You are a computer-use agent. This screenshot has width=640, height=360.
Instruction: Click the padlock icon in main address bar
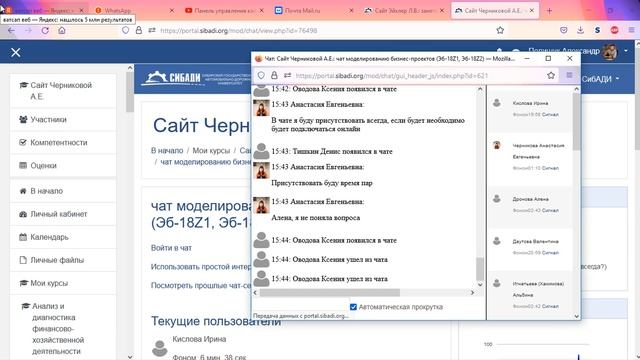pyautogui.click(x=139, y=30)
